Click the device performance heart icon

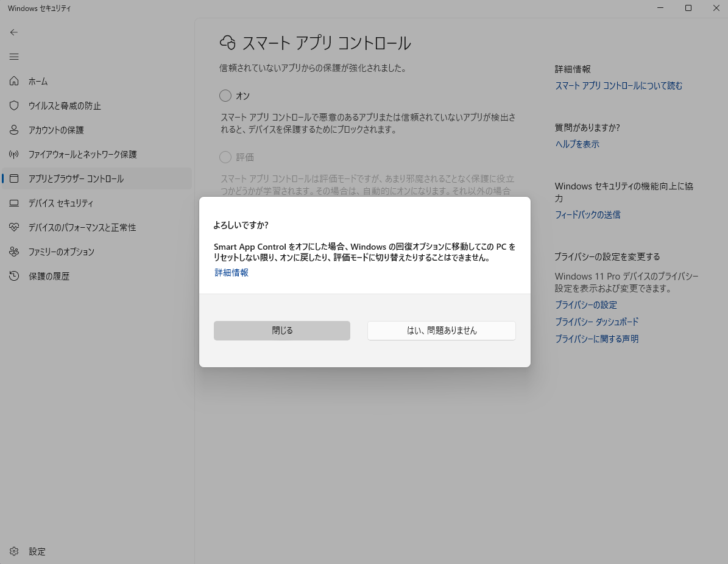coord(14,227)
